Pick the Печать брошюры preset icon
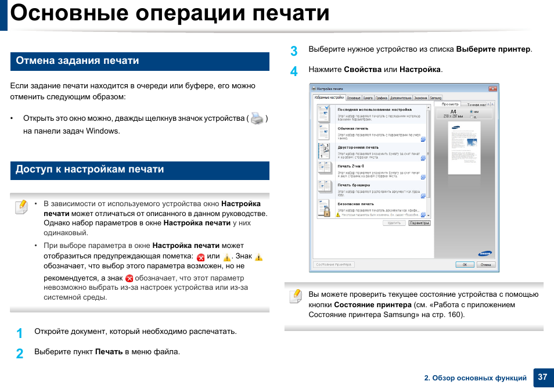The image size is (554, 392). pyautogui.click(x=325, y=188)
